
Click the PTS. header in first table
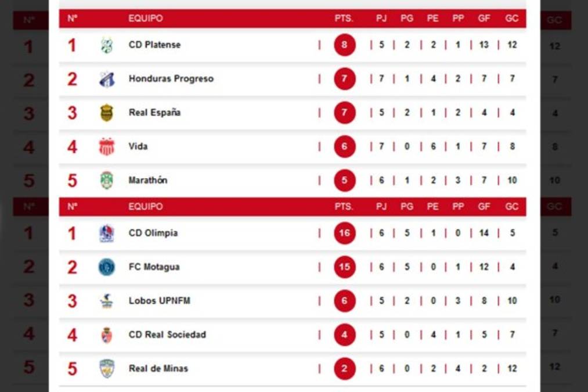pyautogui.click(x=344, y=19)
